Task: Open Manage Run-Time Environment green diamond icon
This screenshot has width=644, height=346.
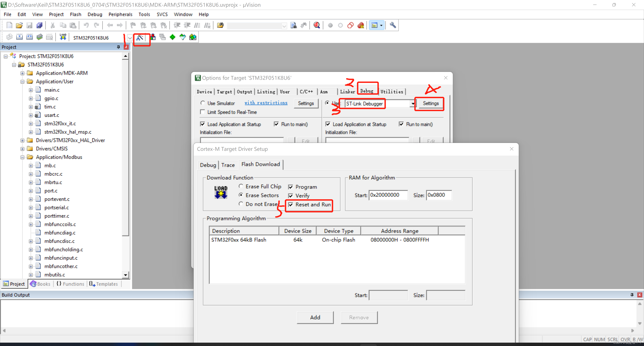Action: pyautogui.click(x=173, y=37)
